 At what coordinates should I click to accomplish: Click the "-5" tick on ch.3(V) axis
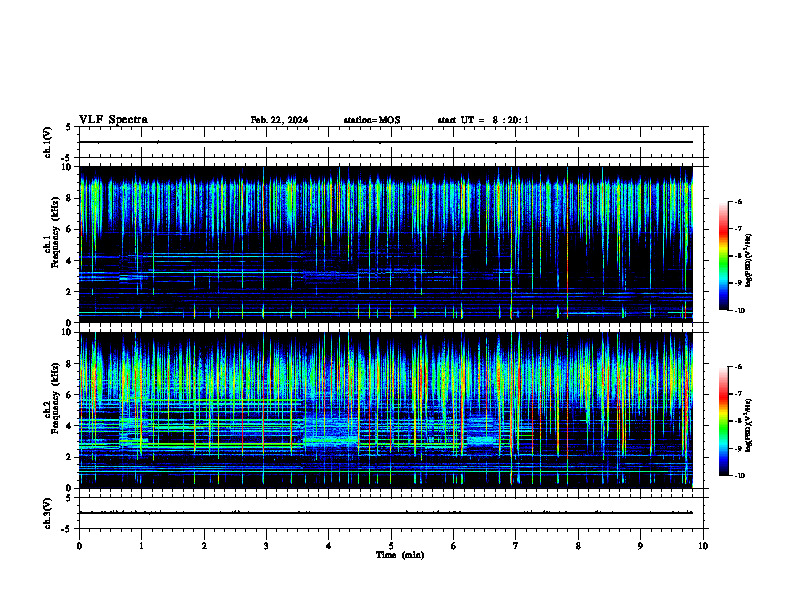coord(67,529)
